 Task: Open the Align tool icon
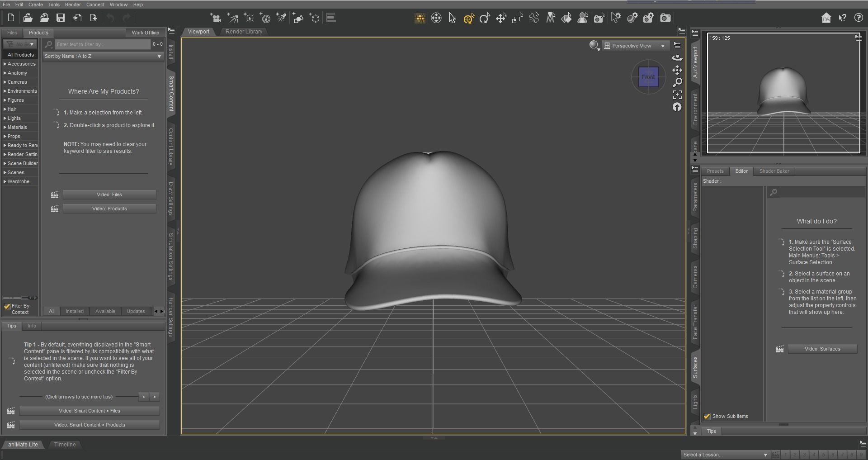[x=331, y=18]
